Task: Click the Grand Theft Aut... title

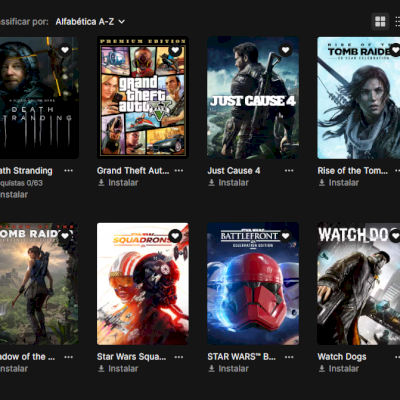Action: (x=133, y=171)
